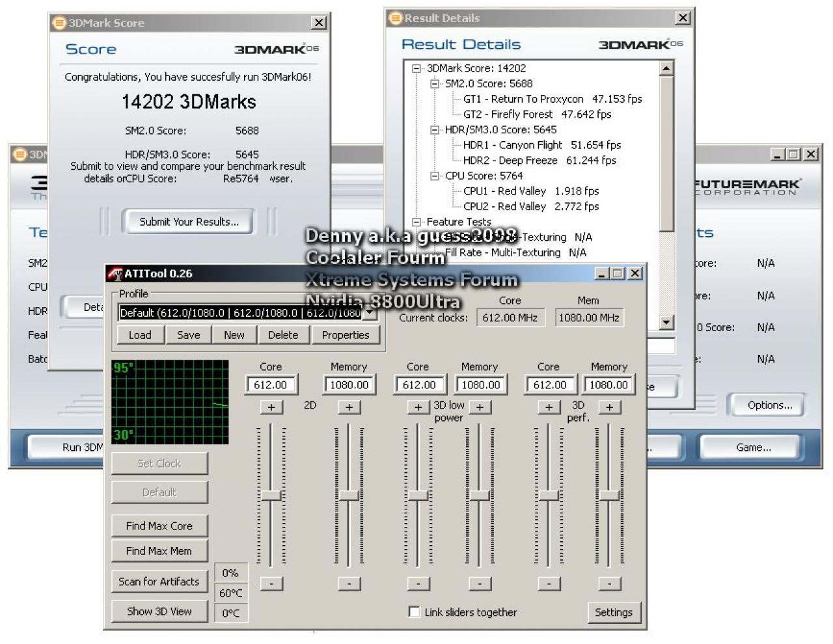Increase 3D low power Memory with plus button
Screen dimensions: 833x644
pos(480,407)
